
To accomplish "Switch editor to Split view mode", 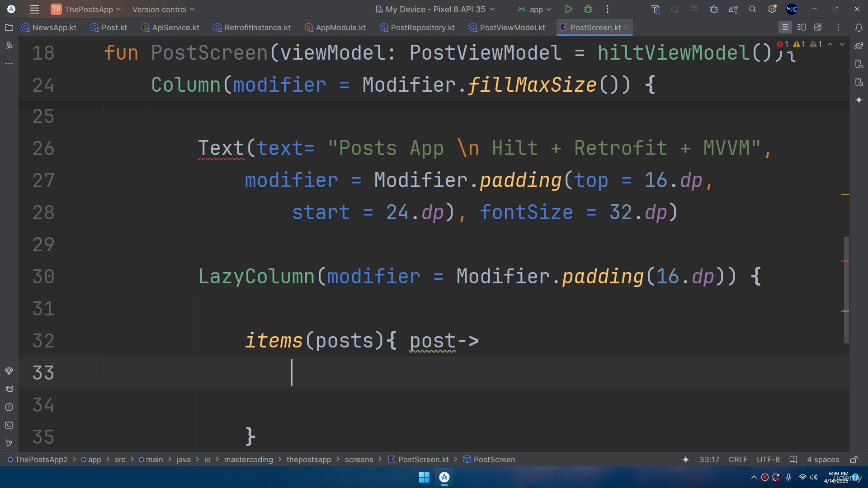I will tap(802, 28).
